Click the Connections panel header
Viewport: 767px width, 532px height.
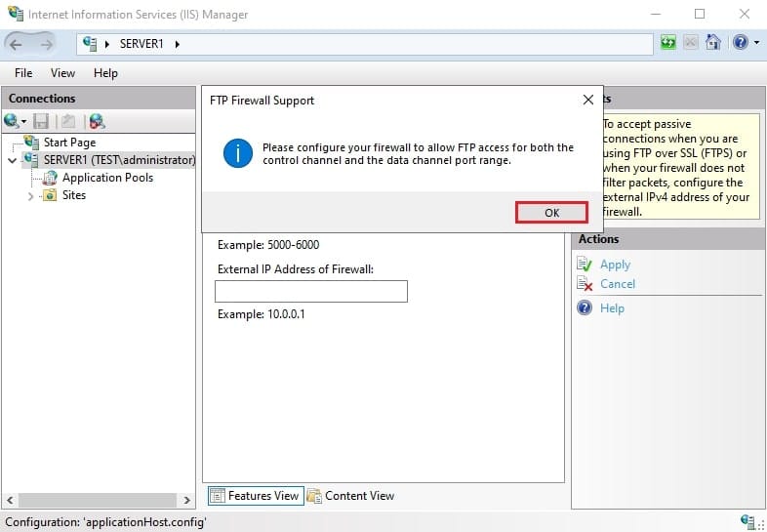[x=99, y=98]
